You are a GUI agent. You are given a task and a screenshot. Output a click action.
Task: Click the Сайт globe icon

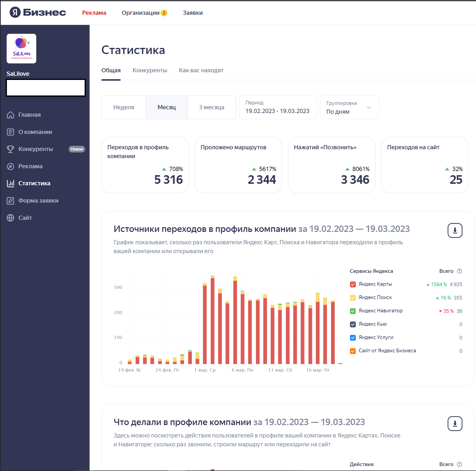click(10, 218)
